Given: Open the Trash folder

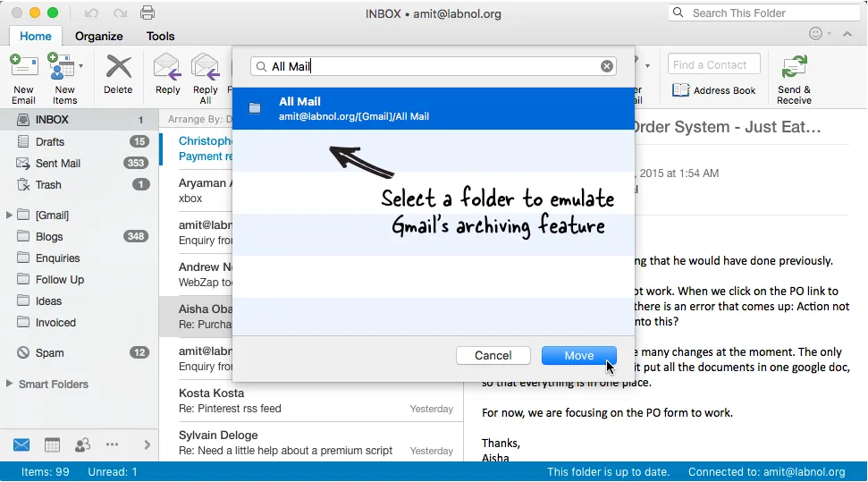Looking at the screenshot, I should pyautogui.click(x=80, y=185).
